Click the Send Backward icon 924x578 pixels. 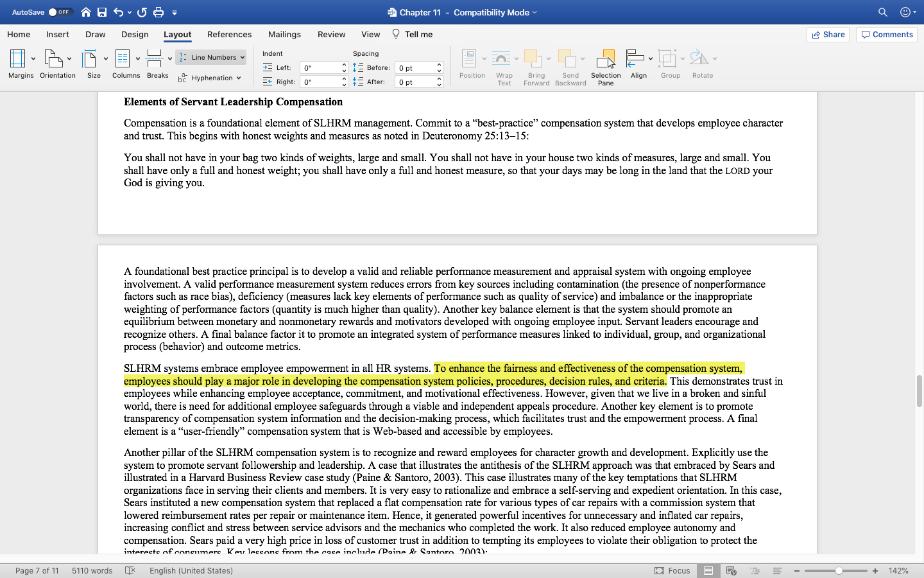(567, 58)
